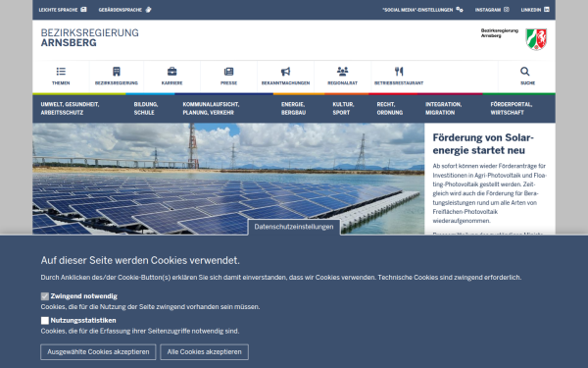The width and height of the screenshot is (588, 368).
Task: Click the Leichte Sprache book icon
Action: pos(83,10)
